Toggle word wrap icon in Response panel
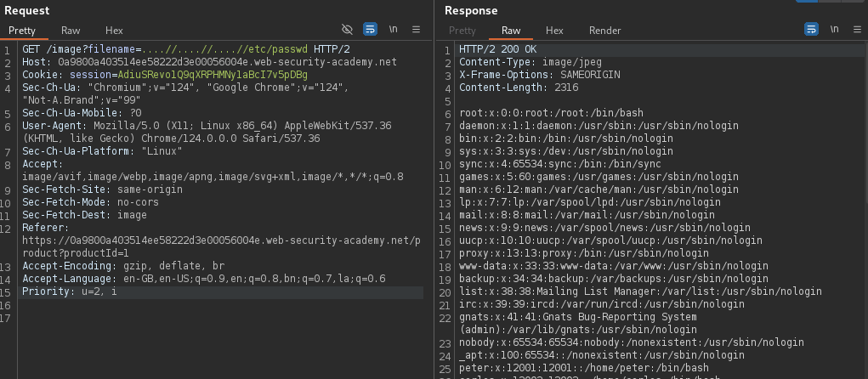 (x=812, y=30)
